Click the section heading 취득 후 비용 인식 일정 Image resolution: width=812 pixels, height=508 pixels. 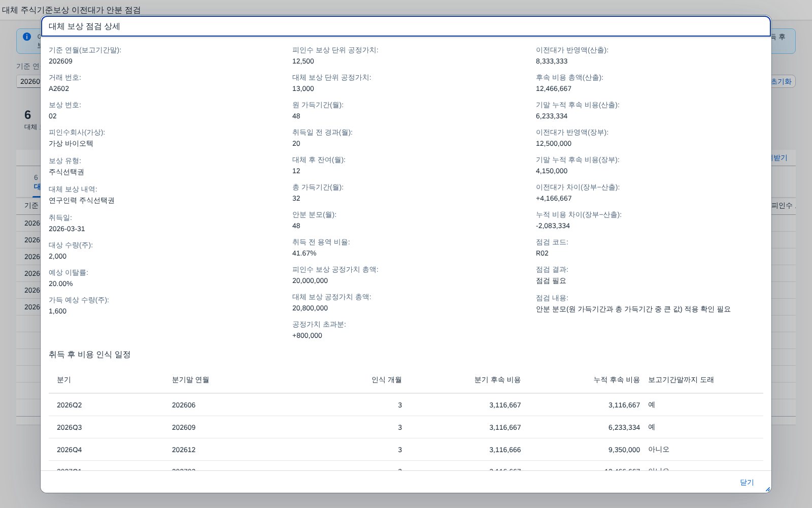click(x=90, y=355)
